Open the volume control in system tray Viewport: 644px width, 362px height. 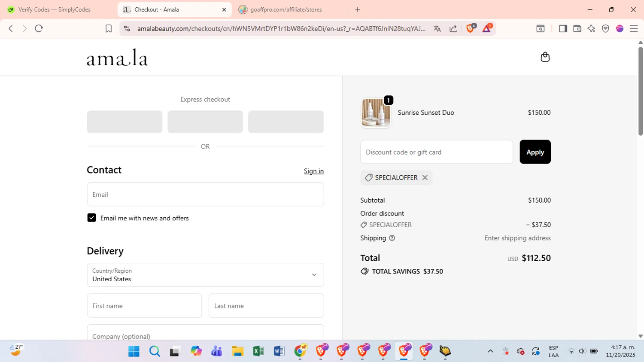coord(582,351)
